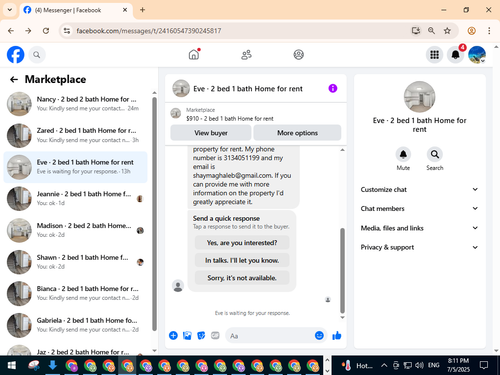Open Bianca 2 bed 1 bath conversation
This screenshot has height=375, width=500.
(75, 293)
